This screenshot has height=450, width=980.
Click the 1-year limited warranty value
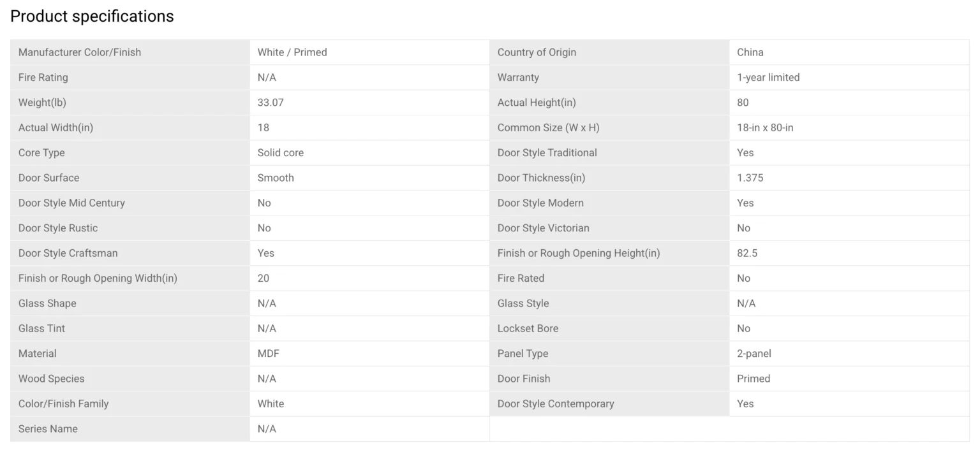768,78
